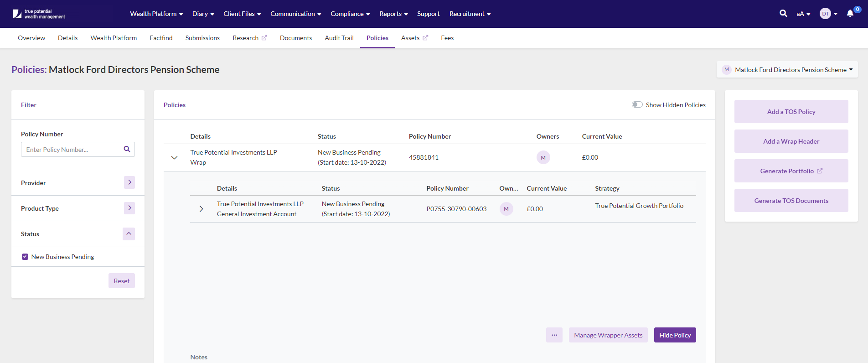Screen dimensions: 868x363
Task: Expand the Product Type filter
Action: (x=129, y=208)
